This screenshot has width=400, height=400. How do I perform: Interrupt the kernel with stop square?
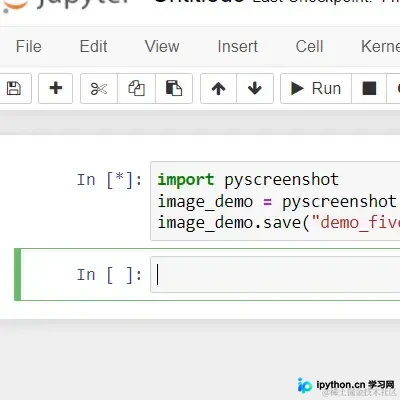pos(369,89)
